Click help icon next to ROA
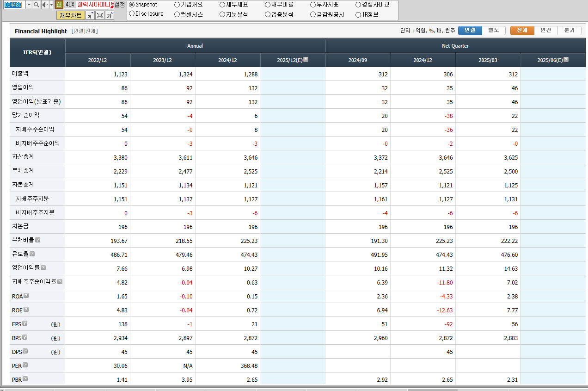Image resolution: width=588 pixels, height=391 pixels. [x=26, y=296]
